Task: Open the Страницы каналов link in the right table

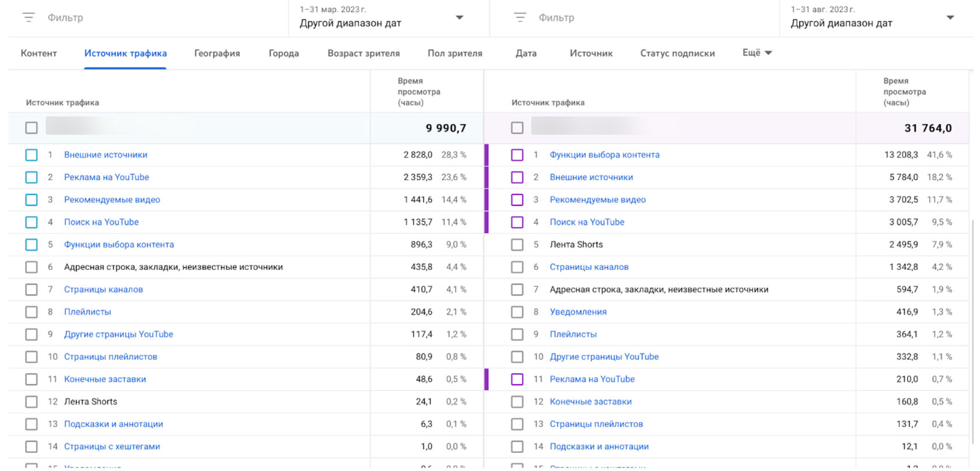Action: point(589,267)
